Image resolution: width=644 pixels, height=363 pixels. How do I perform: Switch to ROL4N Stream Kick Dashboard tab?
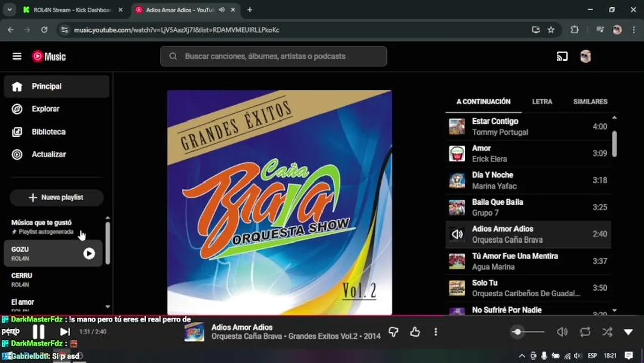73,10
